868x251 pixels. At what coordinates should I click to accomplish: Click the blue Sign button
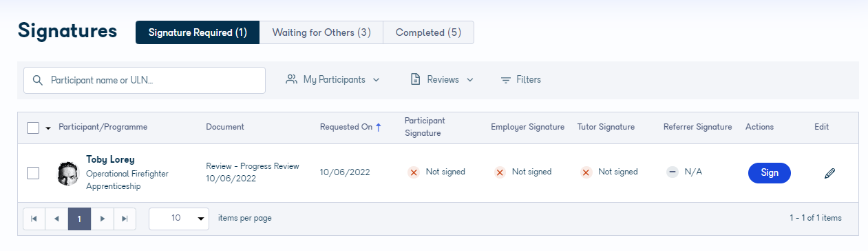(770, 173)
